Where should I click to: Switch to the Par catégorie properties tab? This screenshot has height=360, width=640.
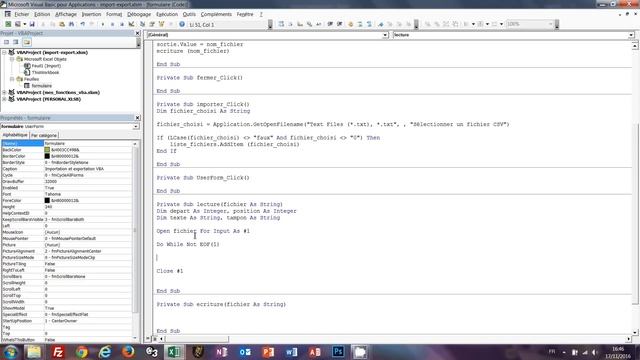click(x=44, y=135)
